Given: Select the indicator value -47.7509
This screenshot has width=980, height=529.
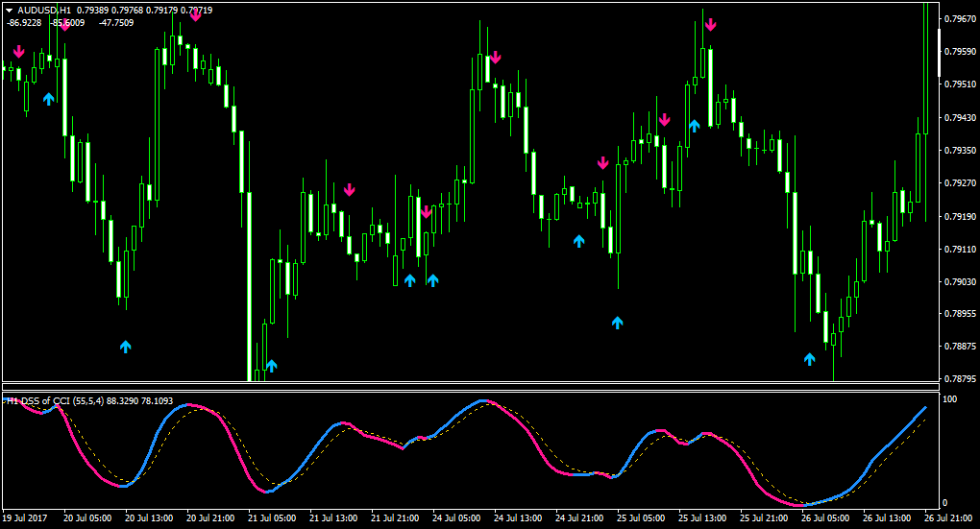Looking at the screenshot, I should point(116,23).
